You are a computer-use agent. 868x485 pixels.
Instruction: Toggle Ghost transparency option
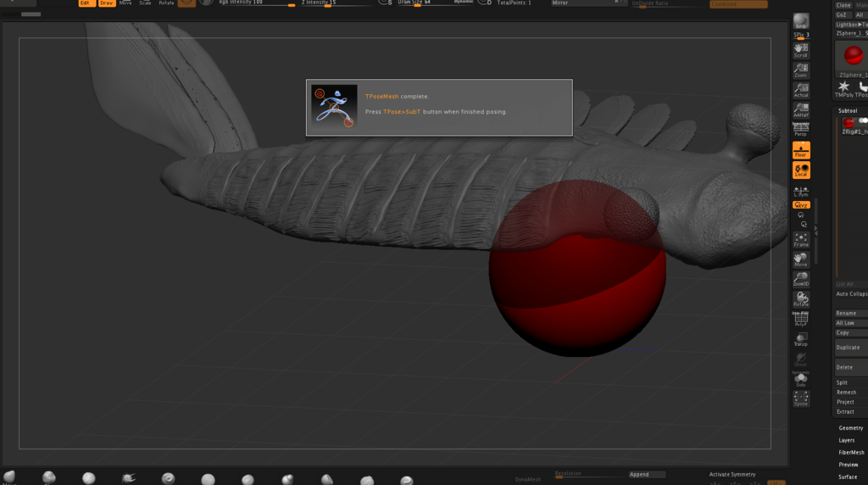[800, 360]
